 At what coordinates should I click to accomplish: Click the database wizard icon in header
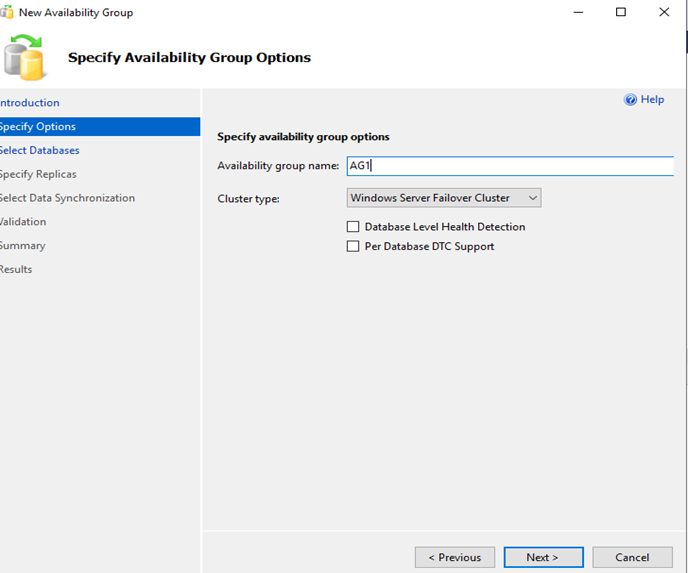click(x=25, y=57)
